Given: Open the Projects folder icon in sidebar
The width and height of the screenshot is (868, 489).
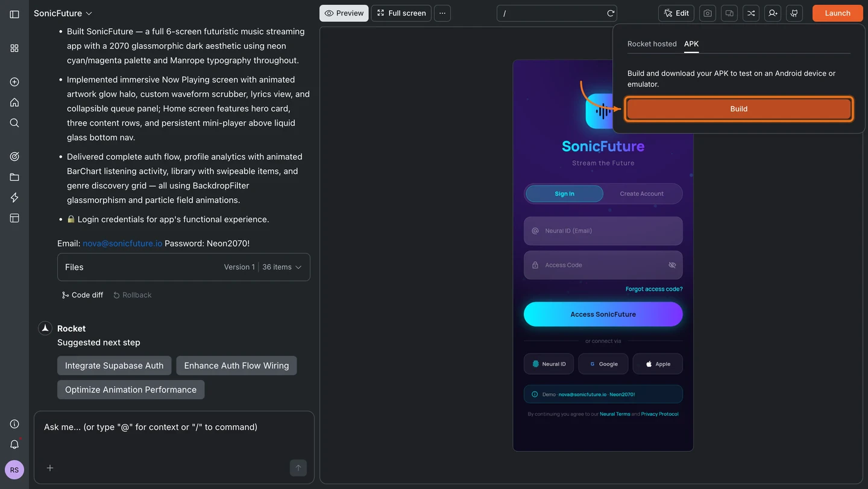Looking at the screenshot, I should [x=14, y=176].
